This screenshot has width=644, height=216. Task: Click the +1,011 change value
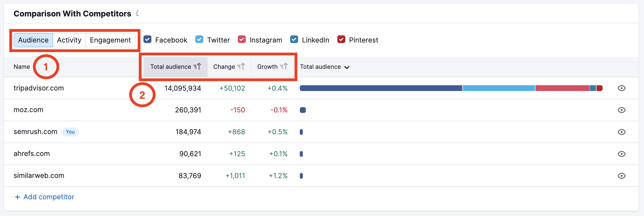235,176
